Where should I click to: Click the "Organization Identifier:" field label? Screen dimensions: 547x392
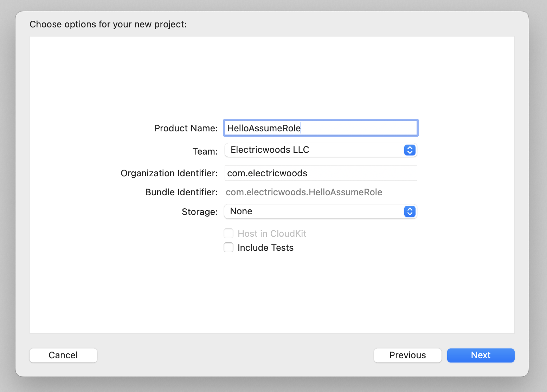tap(169, 173)
